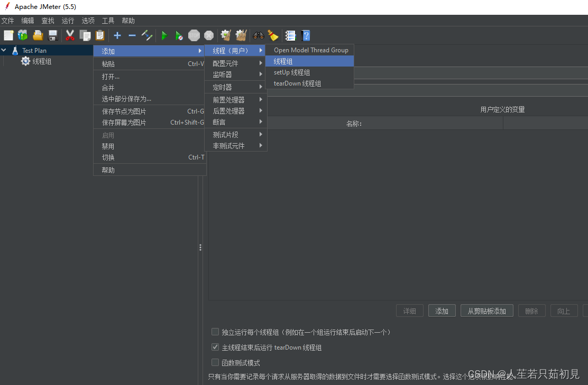Screen dimensions: 588x385
Task: Click 打开... in context menu
Action: (150, 77)
